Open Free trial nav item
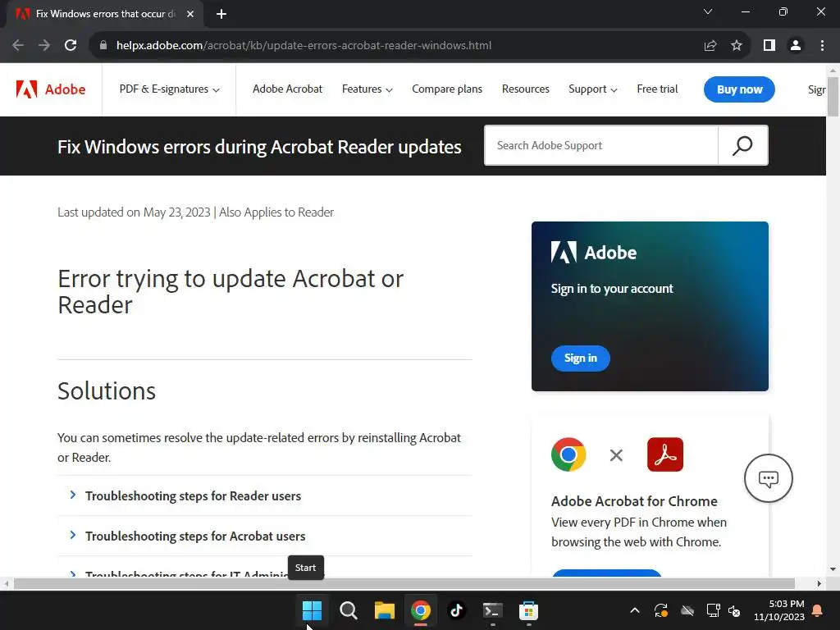The height and width of the screenshot is (630, 840). (x=657, y=89)
